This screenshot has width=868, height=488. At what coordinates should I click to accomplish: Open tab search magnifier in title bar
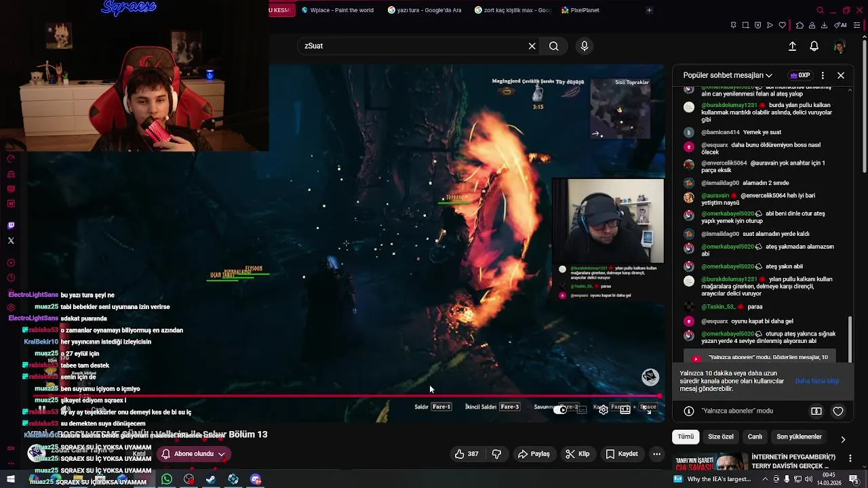point(820,10)
